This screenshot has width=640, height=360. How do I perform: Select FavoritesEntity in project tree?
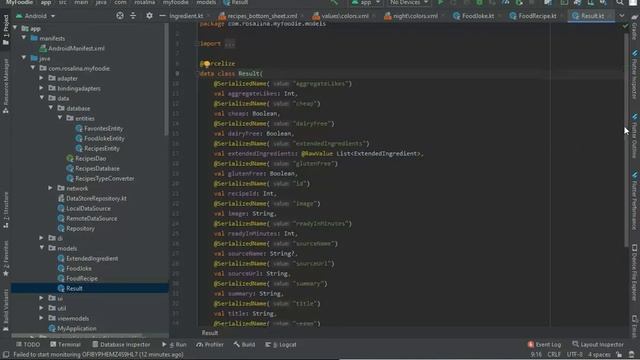(103, 128)
